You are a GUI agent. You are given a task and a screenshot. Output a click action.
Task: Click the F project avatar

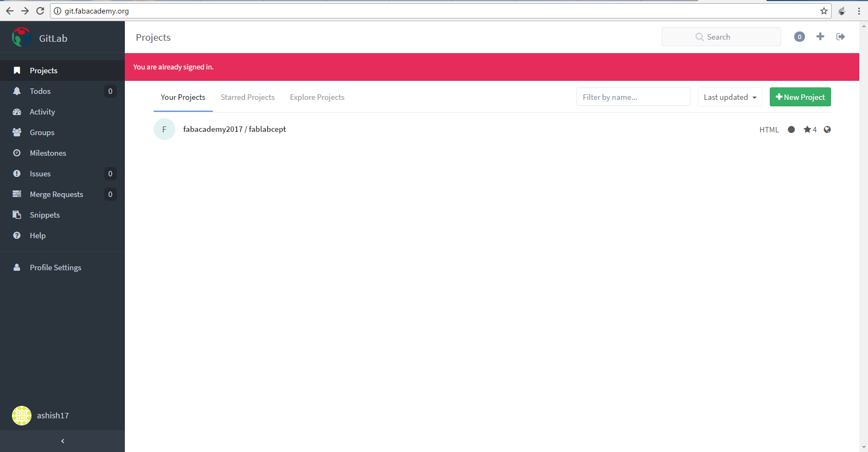tap(164, 129)
